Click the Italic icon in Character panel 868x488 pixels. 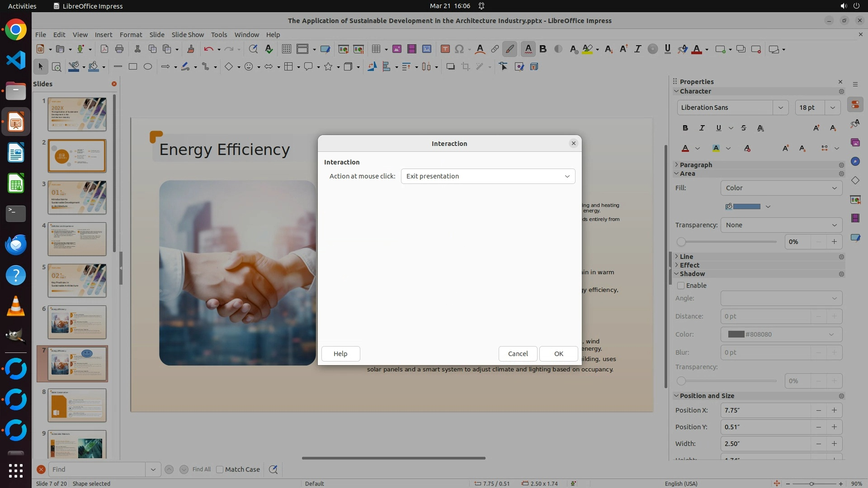(702, 128)
